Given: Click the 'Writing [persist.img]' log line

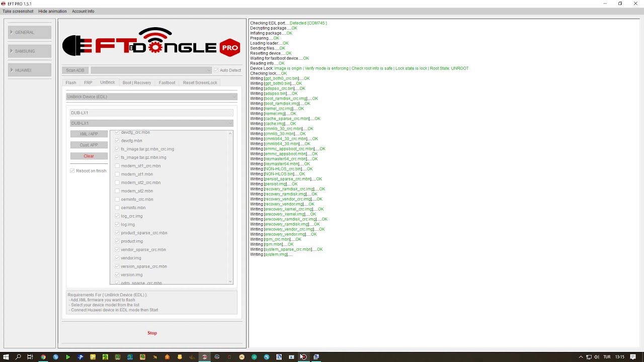Looking at the screenshot, I should (x=274, y=184).
